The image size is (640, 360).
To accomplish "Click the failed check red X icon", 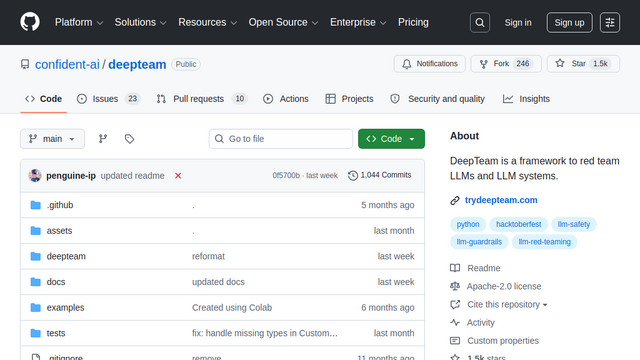I will (178, 176).
